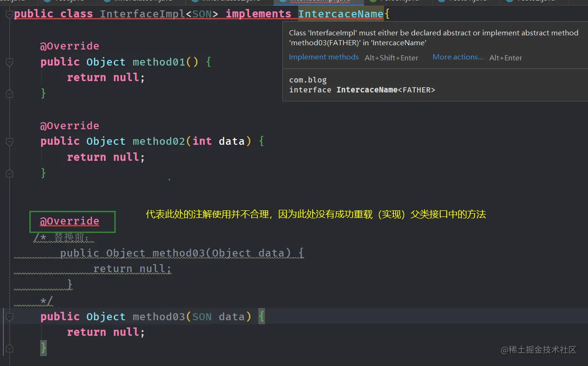This screenshot has width=588, height=366.
Task: Click the @Override annotation above method01
Action: point(70,46)
